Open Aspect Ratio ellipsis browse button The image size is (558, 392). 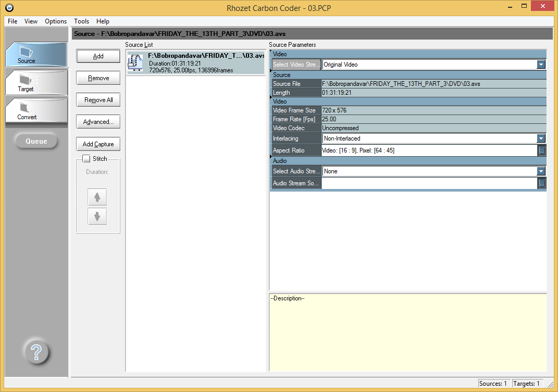pos(541,150)
